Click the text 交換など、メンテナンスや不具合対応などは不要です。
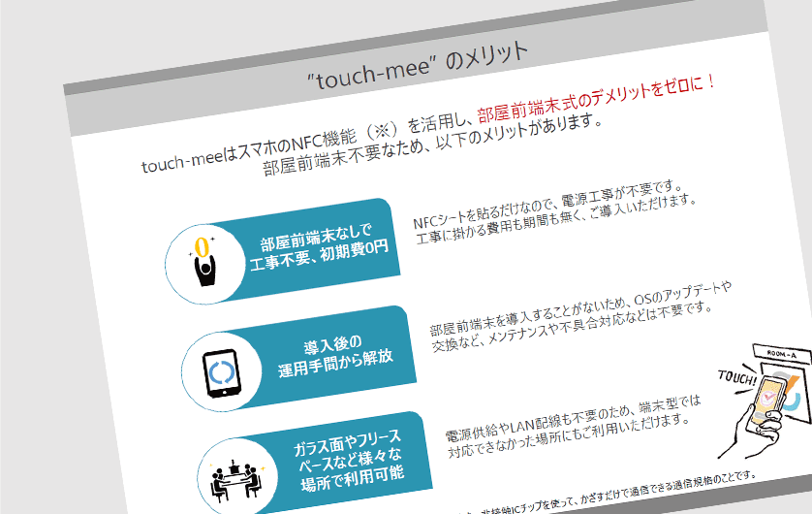The width and height of the screenshot is (812, 514). coord(573,327)
